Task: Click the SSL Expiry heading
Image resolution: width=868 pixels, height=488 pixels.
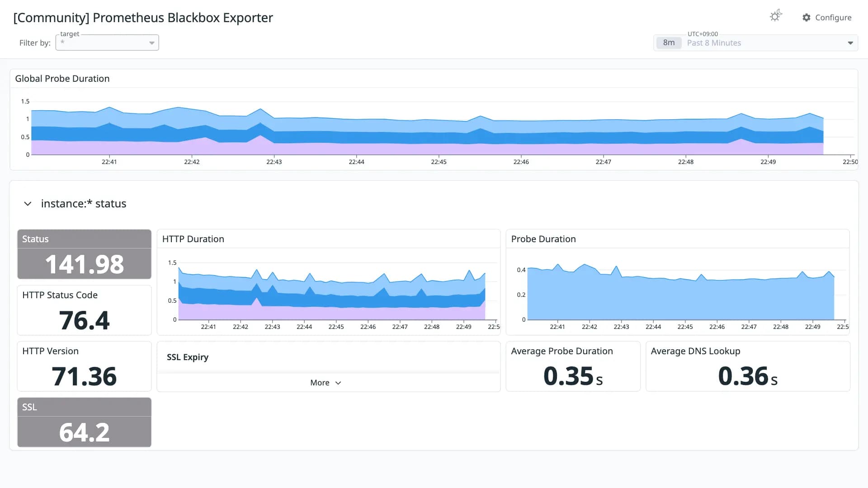Action: (188, 357)
